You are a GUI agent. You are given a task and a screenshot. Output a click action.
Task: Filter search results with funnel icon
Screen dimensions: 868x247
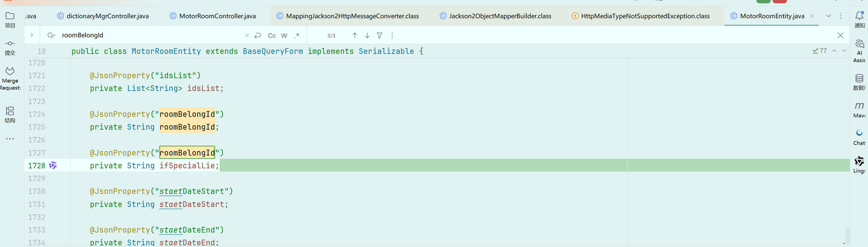[380, 35]
